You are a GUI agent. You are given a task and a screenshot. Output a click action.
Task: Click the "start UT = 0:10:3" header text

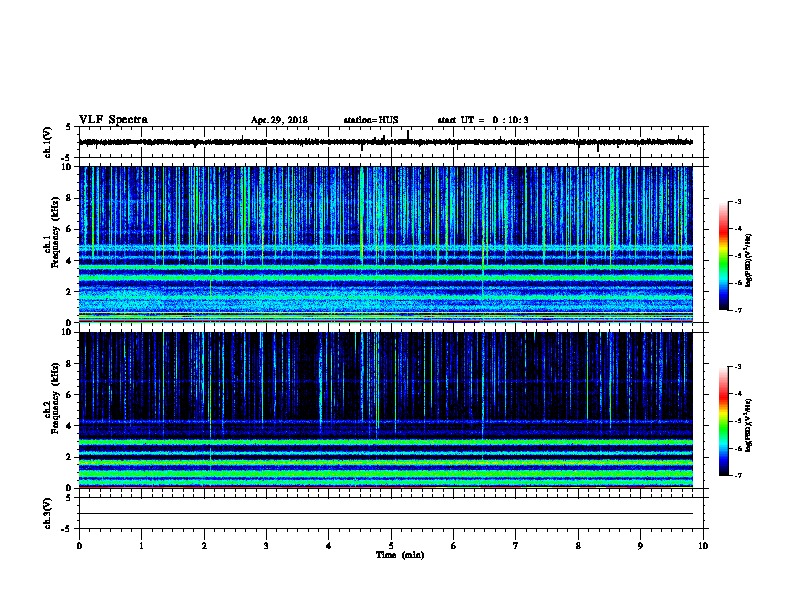(483, 120)
